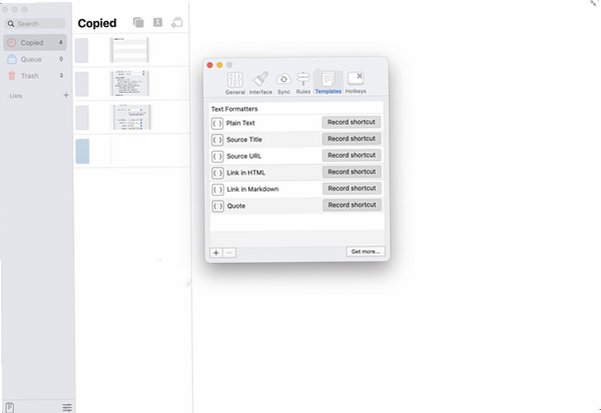Viewport: 601px width, 413px height.
Task: Select the Plain Text formatter row
Action: (297, 123)
